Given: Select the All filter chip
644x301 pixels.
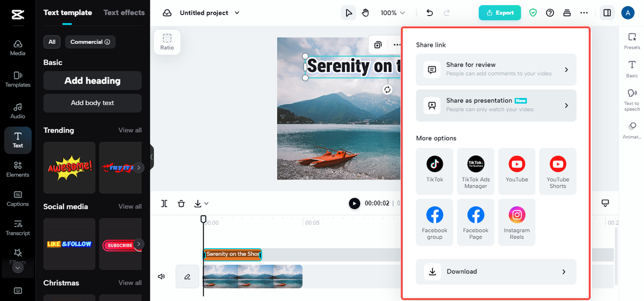Looking at the screenshot, I should tap(52, 42).
